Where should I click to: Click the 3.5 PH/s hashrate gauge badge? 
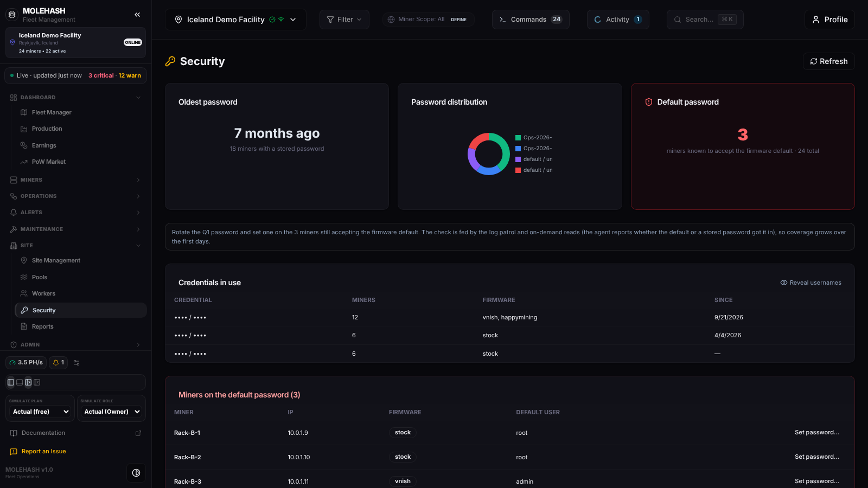[26, 363]
